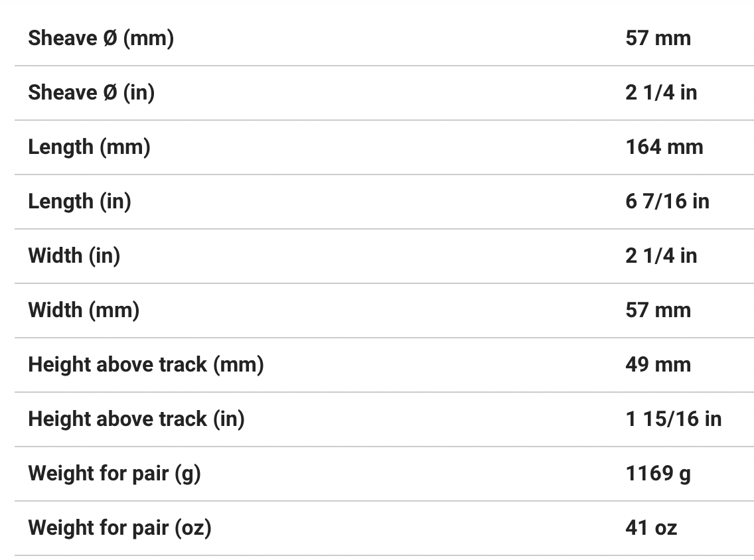Click the "Weight for pair (g)" label
754x560 pixels.
tap(114, 474)
